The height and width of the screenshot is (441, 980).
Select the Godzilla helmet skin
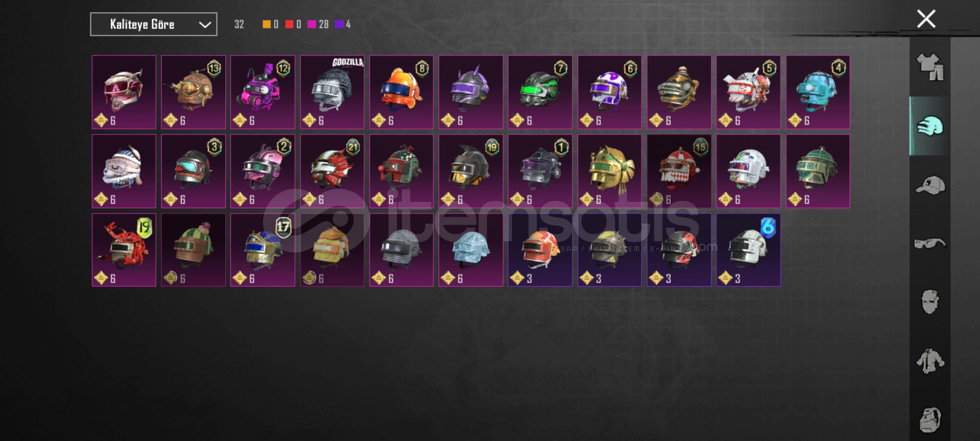332,92
